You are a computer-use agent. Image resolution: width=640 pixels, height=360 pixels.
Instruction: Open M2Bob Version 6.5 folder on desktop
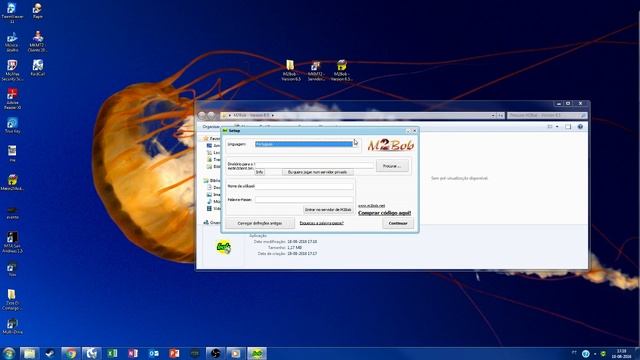(x=291, y=71)
